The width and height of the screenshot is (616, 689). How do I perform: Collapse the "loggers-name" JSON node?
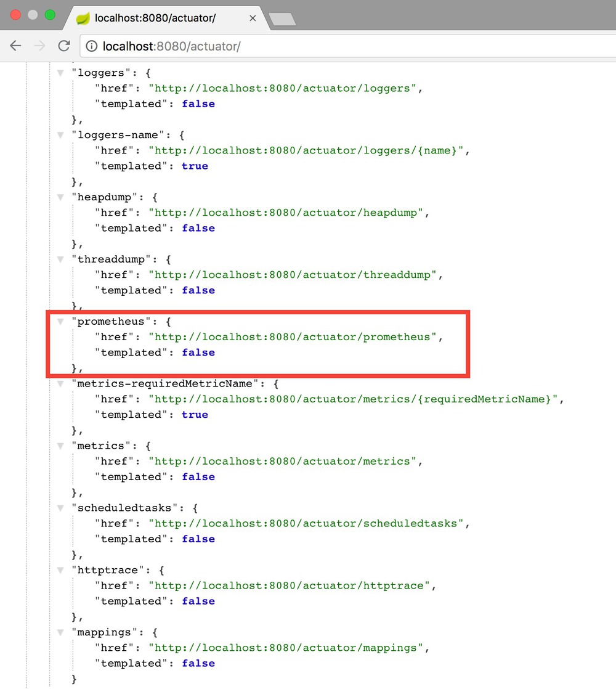[x=60, y=135]
